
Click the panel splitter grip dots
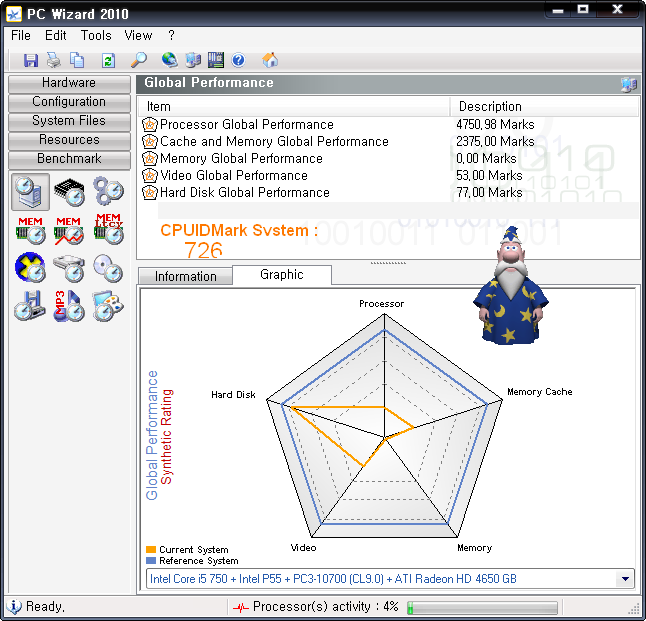(x=388, y=262)
